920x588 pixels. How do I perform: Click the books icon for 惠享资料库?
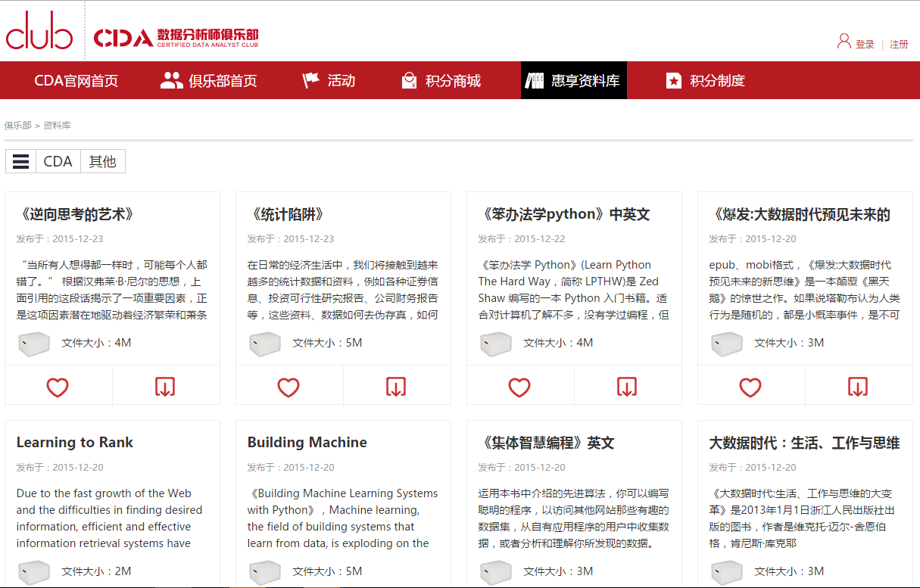(x=535, y=80)
